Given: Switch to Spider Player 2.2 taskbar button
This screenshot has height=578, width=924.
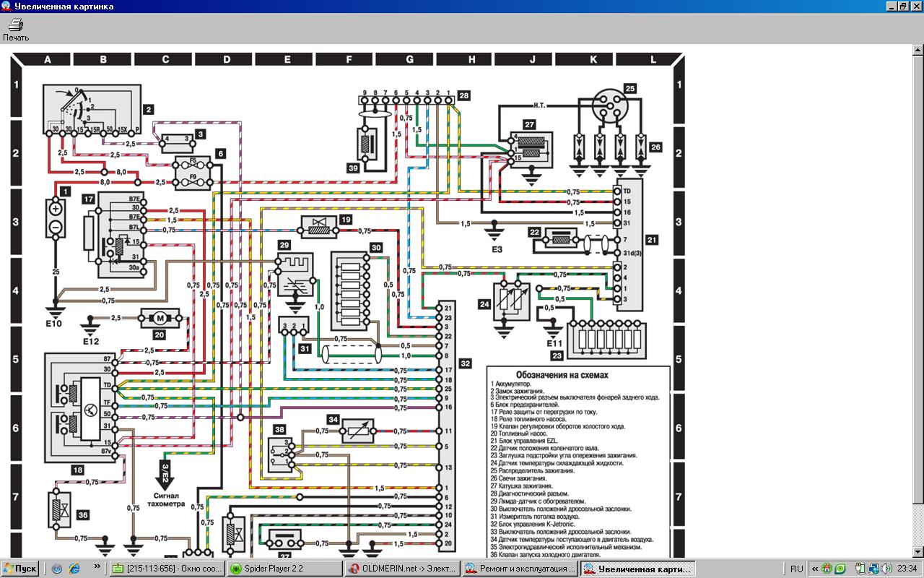Looking at the screenshot, I should [285, 569].
